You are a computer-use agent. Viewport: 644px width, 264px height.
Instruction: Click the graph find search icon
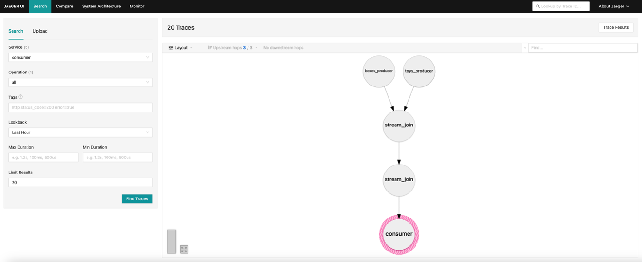pos(525,48)
